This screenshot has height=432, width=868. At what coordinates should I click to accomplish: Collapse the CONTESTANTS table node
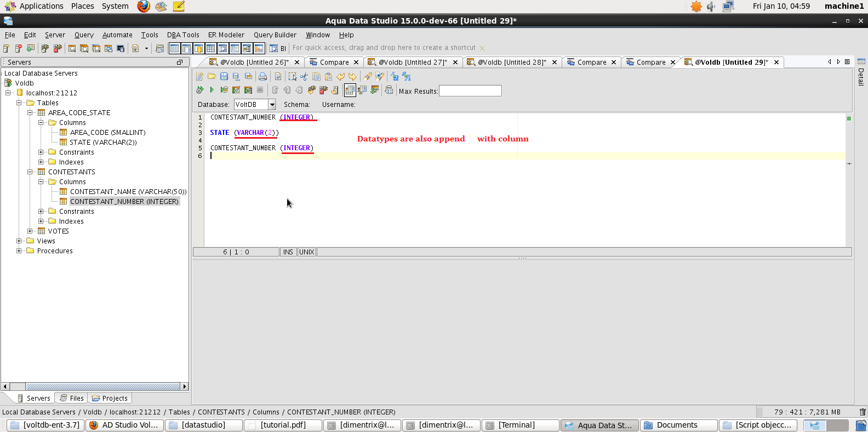point(30,172)
